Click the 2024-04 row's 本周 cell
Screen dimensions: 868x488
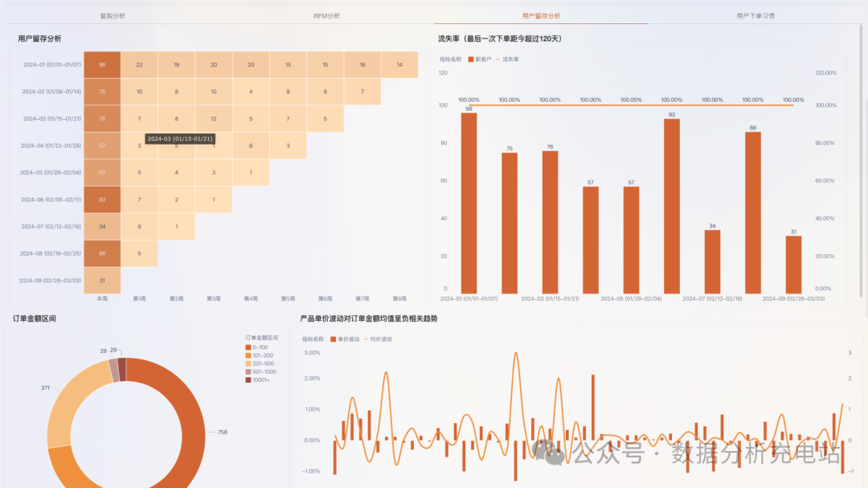102,146
